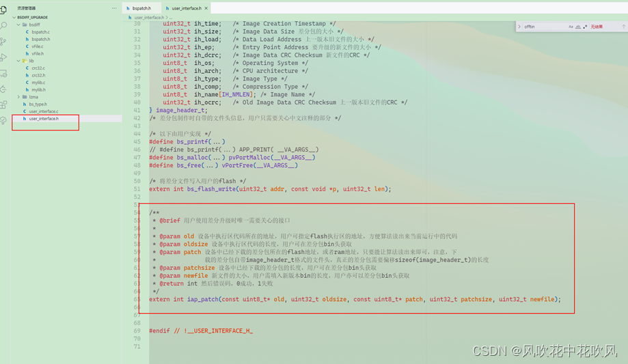
Task: Open the Remote Explorer view
Action: (x=3, y=73)
